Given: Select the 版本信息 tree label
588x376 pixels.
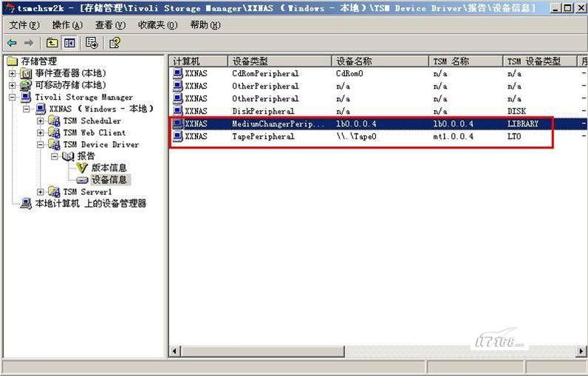Looking at the screenshot, I should [x=109, y=168].
